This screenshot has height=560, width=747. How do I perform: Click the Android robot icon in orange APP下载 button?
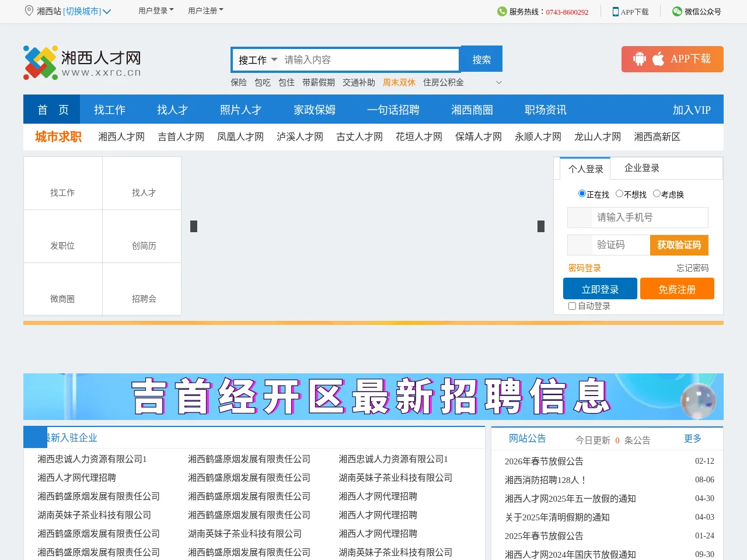pyautogui.click(x=640, y=59)
